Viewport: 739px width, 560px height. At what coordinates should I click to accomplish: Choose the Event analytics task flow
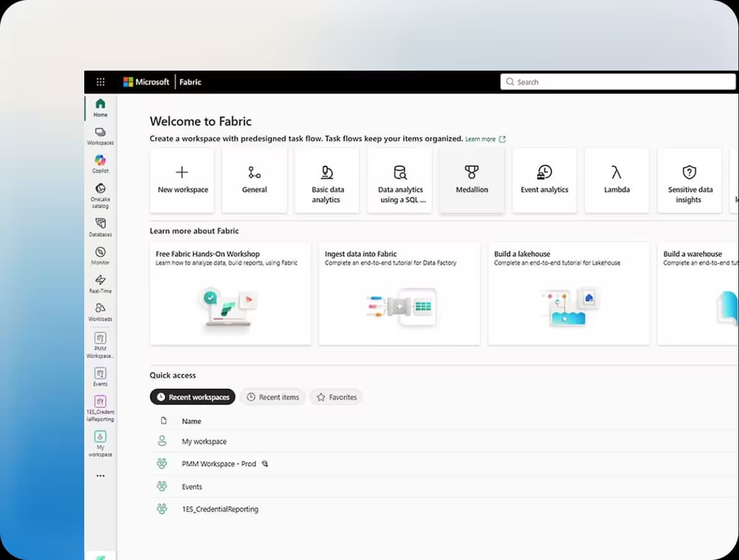pyautogui.click(x=544, y=180)
